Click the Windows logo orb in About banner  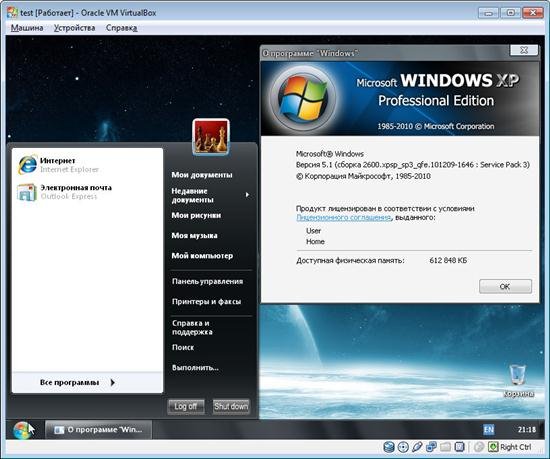pyautogui.click(x=303, y=98)
